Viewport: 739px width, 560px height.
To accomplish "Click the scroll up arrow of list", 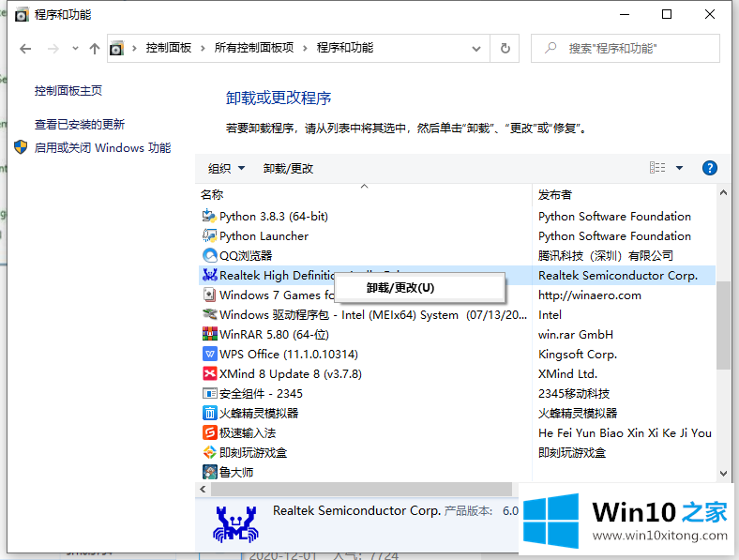I will (x=723, y=193).
